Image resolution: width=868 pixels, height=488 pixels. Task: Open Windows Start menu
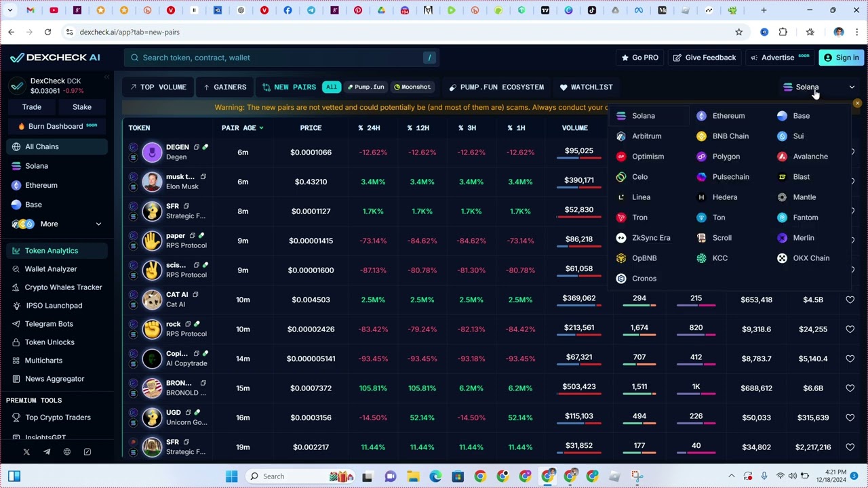231,476
